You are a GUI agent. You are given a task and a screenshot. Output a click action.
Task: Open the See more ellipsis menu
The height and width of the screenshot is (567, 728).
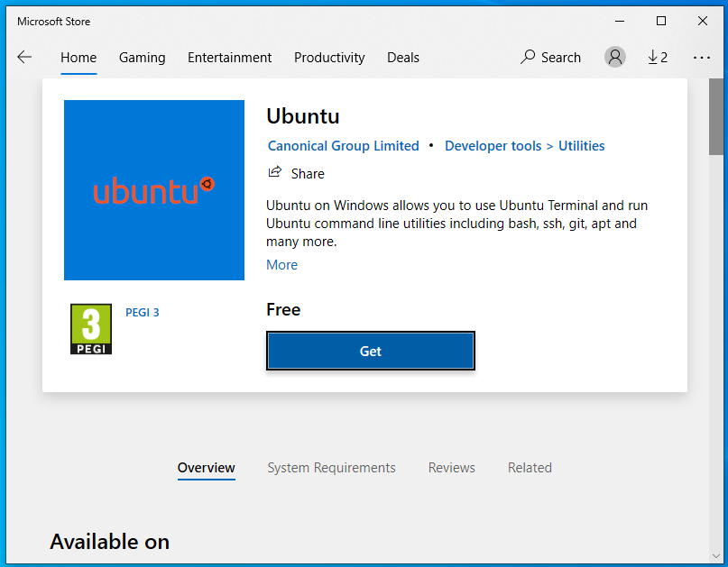[x=702, y=57]
